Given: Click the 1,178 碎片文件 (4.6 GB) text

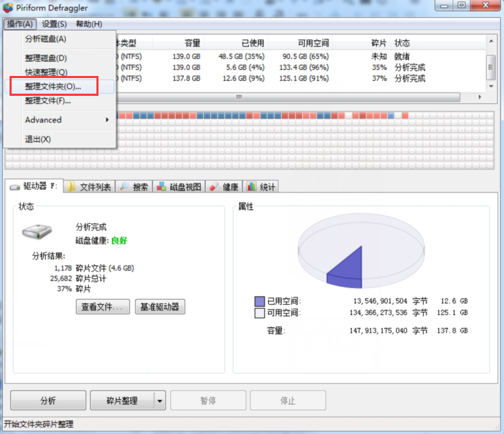Looking at the screenshot, I should click(x=94, y=268).
